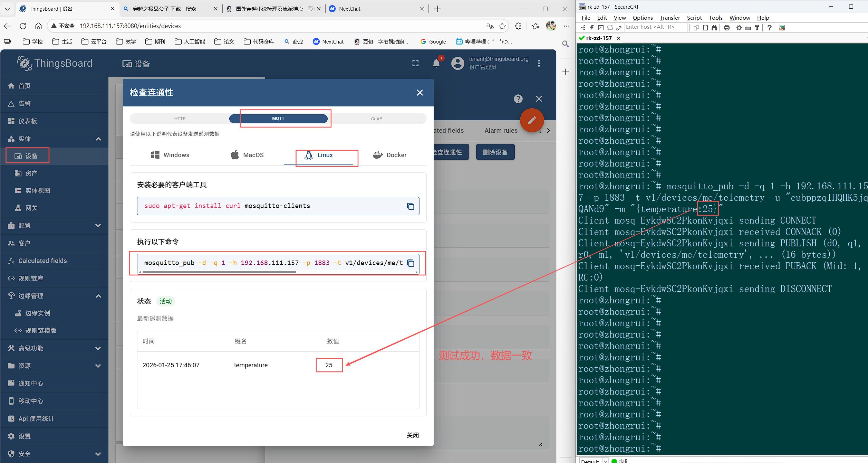
Task: Copy the mosquitto_pub command with copy icon
Action: point(411,263)
